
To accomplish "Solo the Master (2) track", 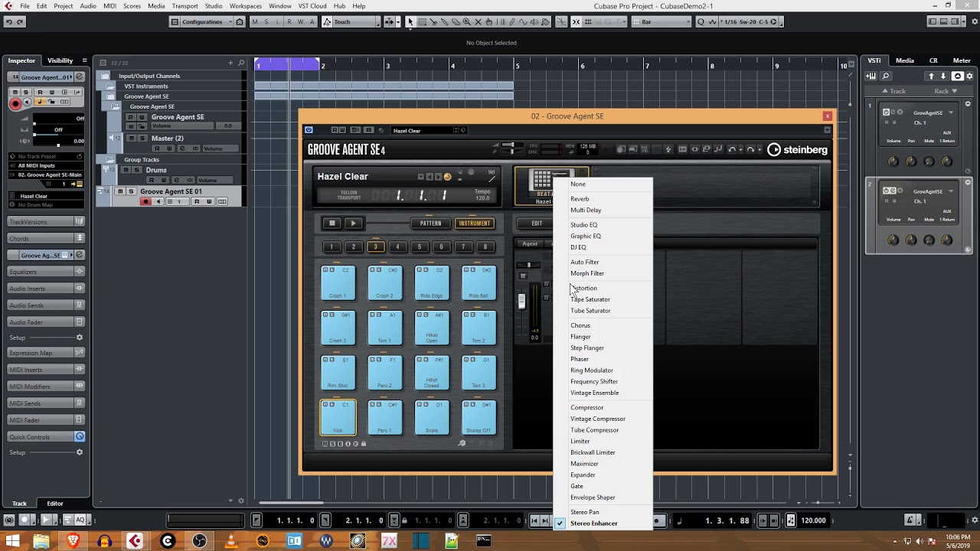I will tap(142, 139).
